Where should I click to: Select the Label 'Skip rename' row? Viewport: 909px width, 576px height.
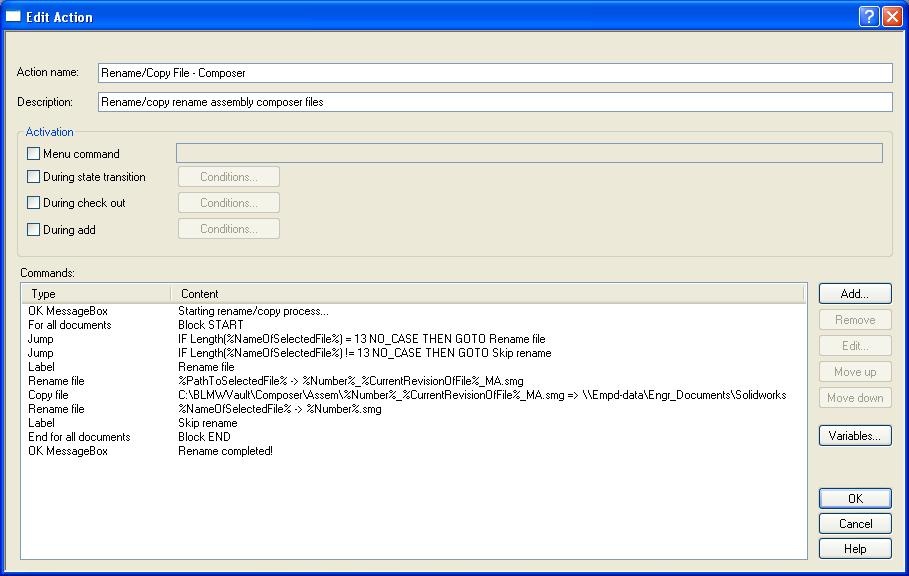pos(414,423)
